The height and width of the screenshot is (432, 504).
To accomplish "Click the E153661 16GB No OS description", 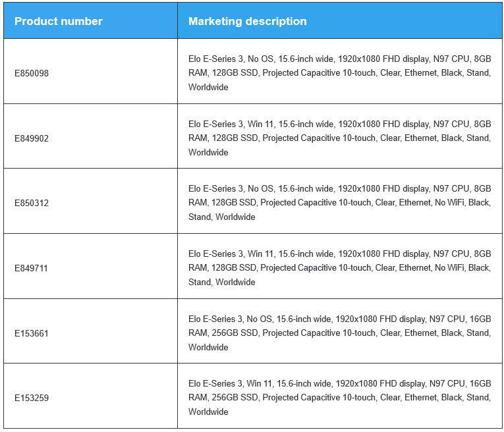I will coord(340,333).
